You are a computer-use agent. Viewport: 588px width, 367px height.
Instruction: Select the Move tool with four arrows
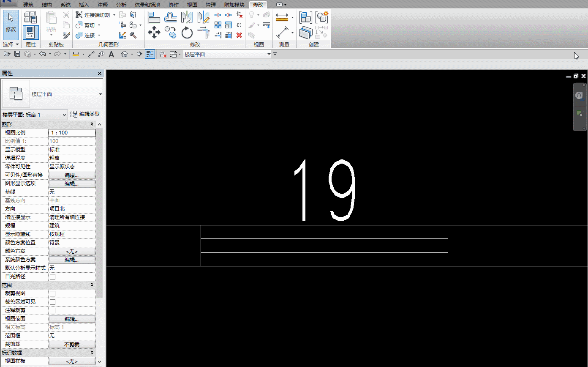pos(154,33)
